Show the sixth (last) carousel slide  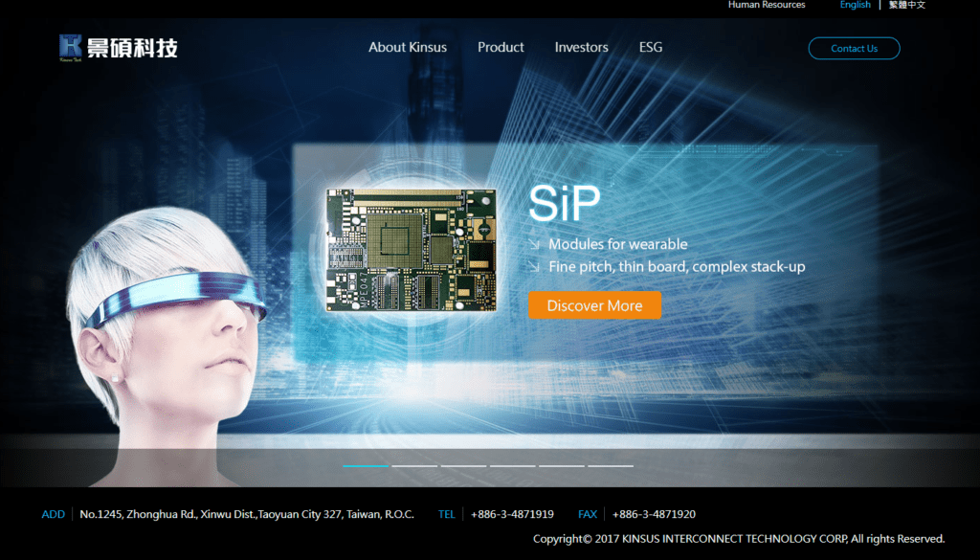click(610, 465)
